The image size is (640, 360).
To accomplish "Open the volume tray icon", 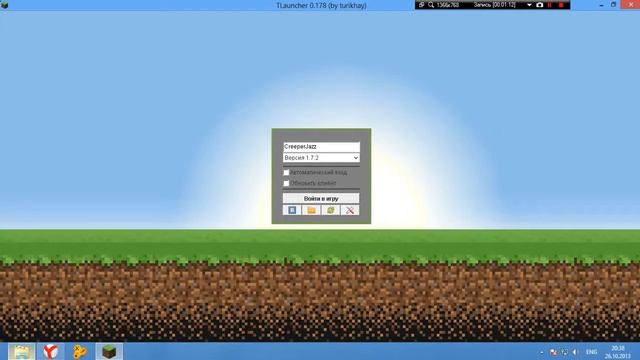I will (x=575, y=352).
